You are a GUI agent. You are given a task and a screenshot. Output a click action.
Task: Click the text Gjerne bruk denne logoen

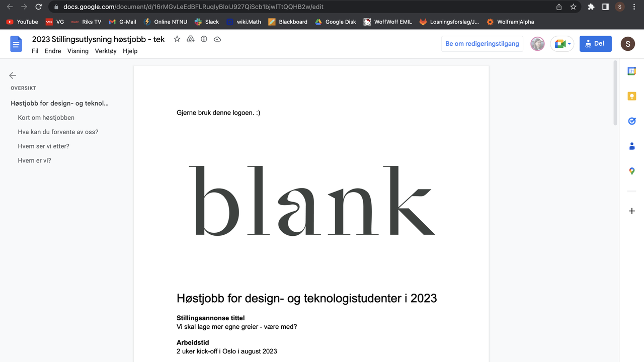point(218,113)
